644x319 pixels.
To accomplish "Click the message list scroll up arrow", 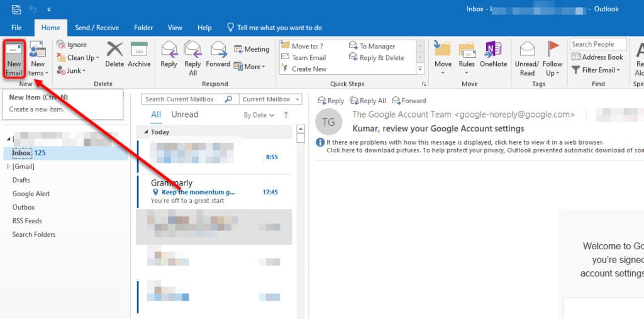I will tap(301, 128).
